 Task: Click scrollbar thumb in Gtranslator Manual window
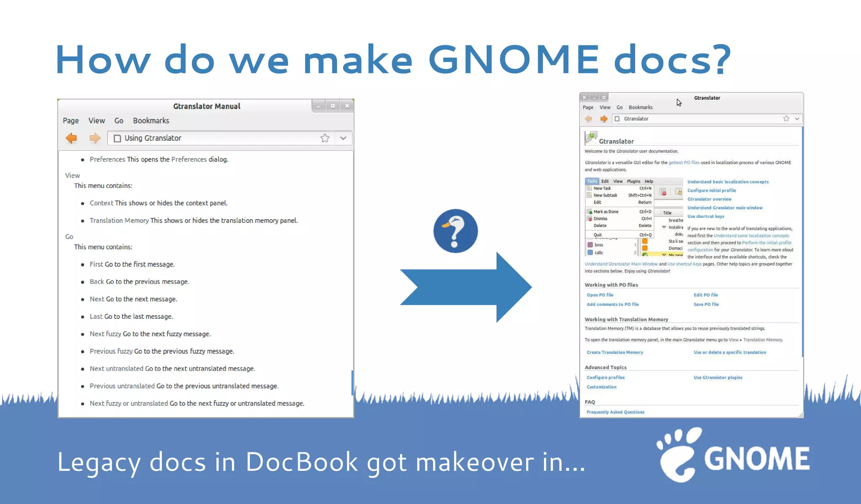352,383
